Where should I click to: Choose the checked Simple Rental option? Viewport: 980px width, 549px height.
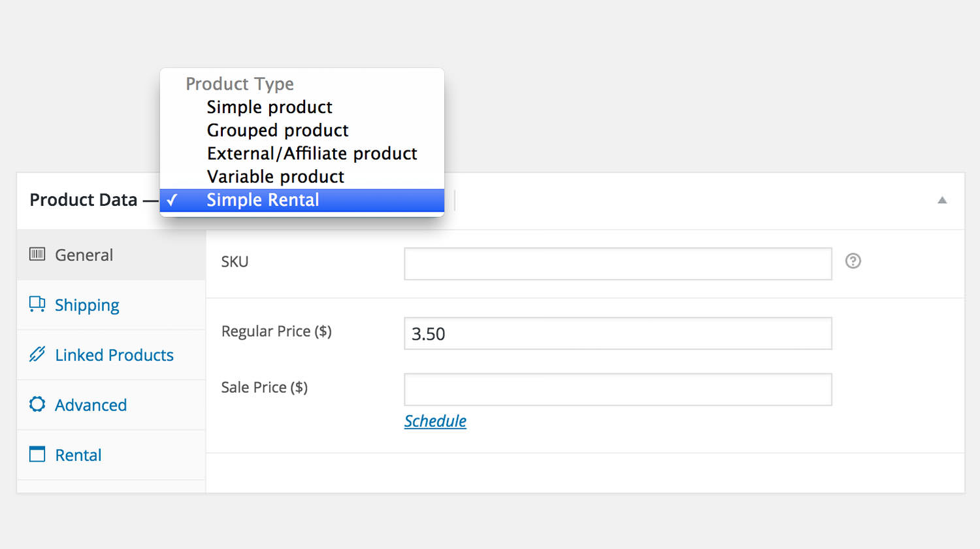point(302,200)
